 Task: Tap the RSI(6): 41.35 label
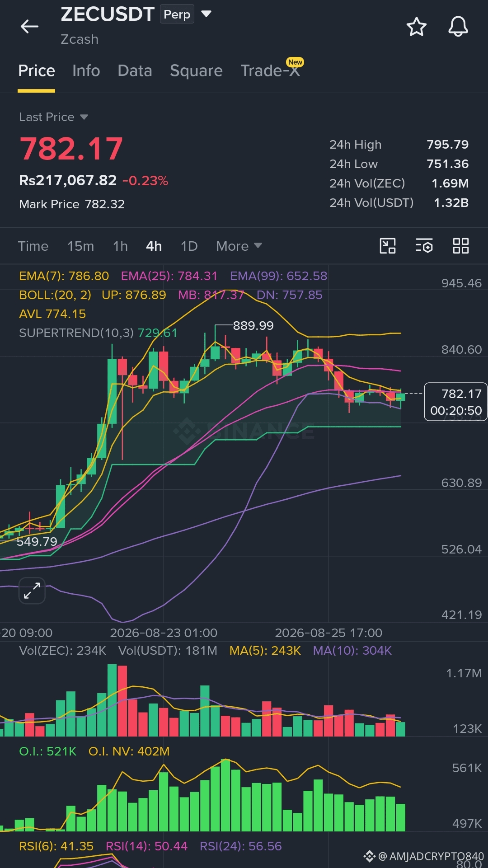[x=56, y=846]
